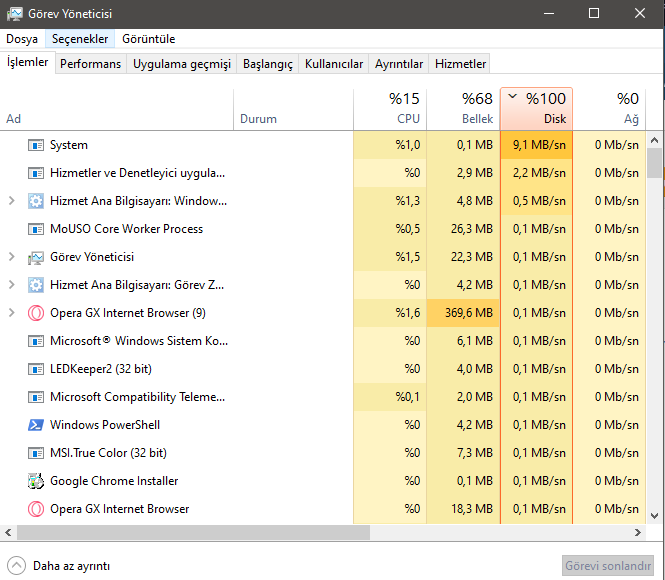Image resolution: width=665 pixels, height=580 pixels.
Task: Click the vertical scrollbar down arrow
Action: tap(655, 516)
